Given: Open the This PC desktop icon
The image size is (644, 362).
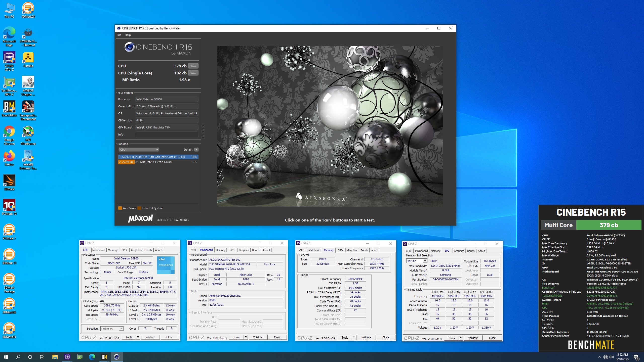Looking at the screenshot, I should coord(9,10).
